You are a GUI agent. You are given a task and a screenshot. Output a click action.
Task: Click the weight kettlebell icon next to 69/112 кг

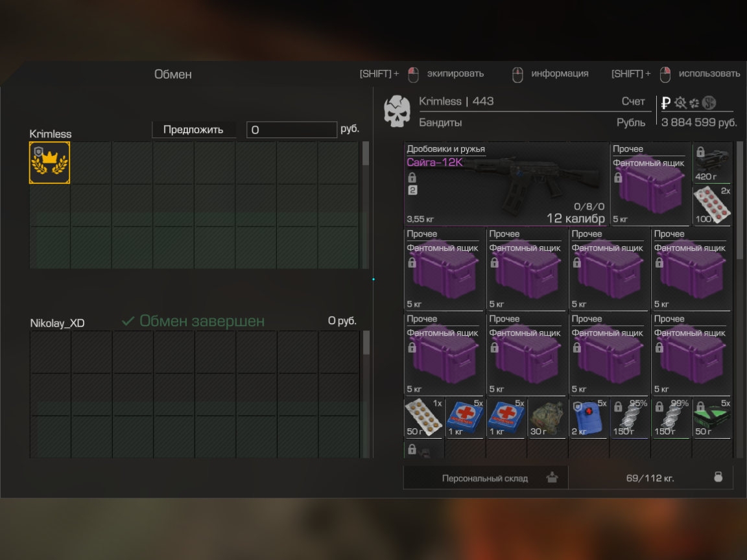pos(718,477)
